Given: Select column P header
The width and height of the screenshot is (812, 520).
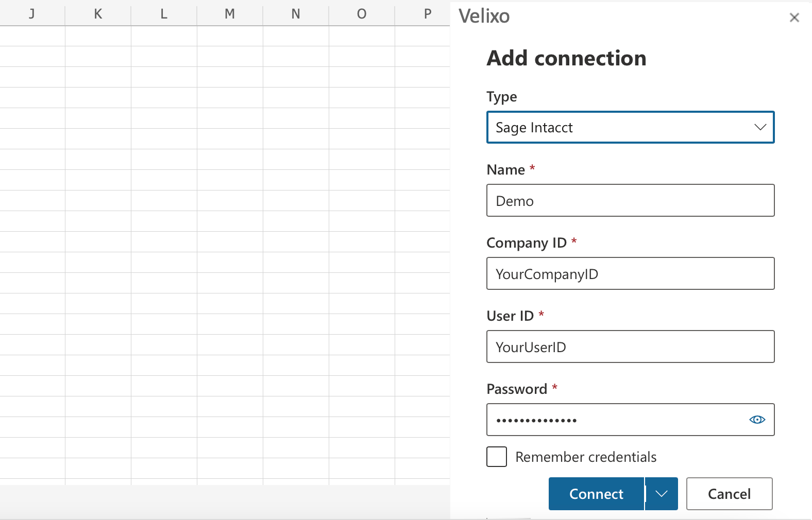Looking at the screenshot, I should pos(422,13).
